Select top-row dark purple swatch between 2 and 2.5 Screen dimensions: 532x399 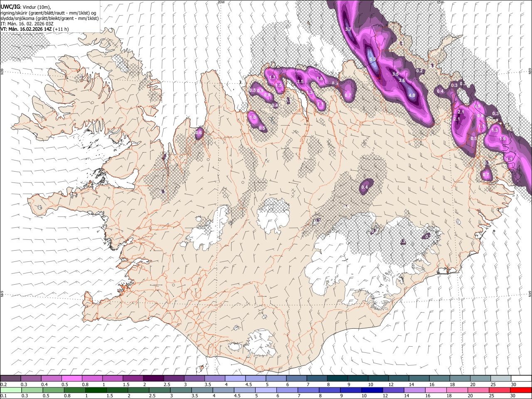[153, 379]
